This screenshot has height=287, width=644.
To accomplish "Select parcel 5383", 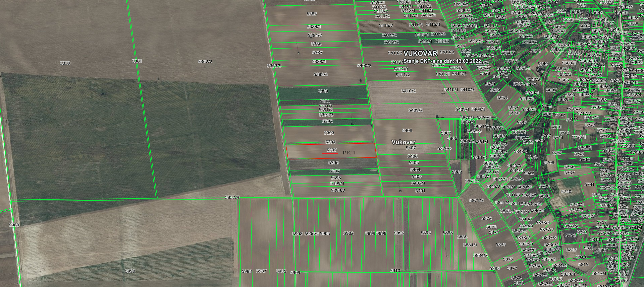I will click(x=312, y=14).
